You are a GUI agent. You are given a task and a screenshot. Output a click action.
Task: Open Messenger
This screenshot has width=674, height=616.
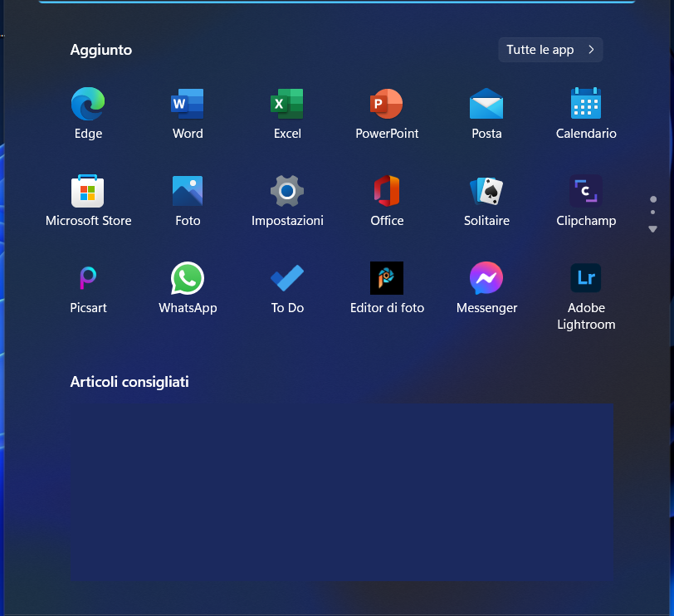(486, 288)
